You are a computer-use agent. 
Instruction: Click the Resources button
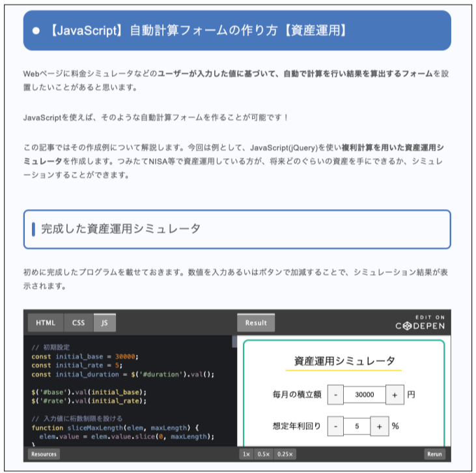pos(44,454)
